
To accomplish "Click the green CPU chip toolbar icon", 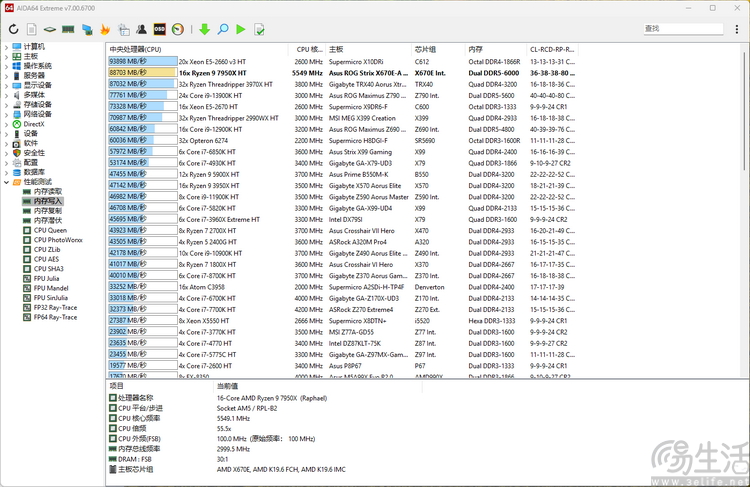I will pyautogui.click(x=50, y=30).
